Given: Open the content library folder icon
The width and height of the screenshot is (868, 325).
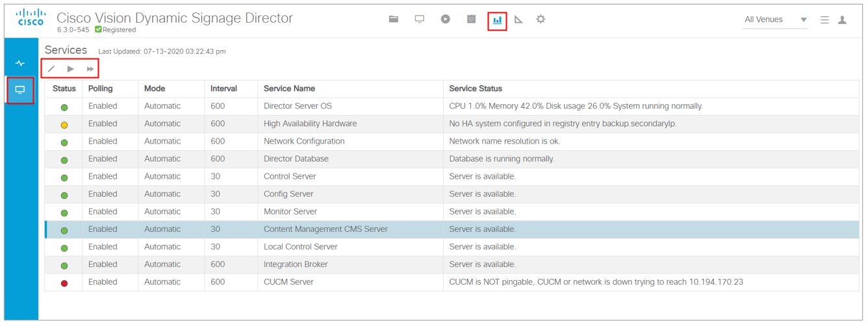Looking at the screenshot, I should (394, 19).
